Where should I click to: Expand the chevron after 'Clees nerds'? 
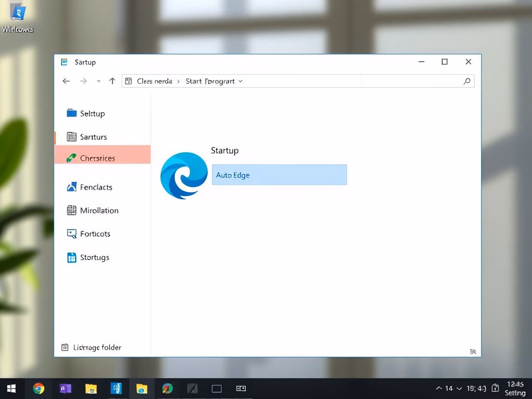[179, 82]
